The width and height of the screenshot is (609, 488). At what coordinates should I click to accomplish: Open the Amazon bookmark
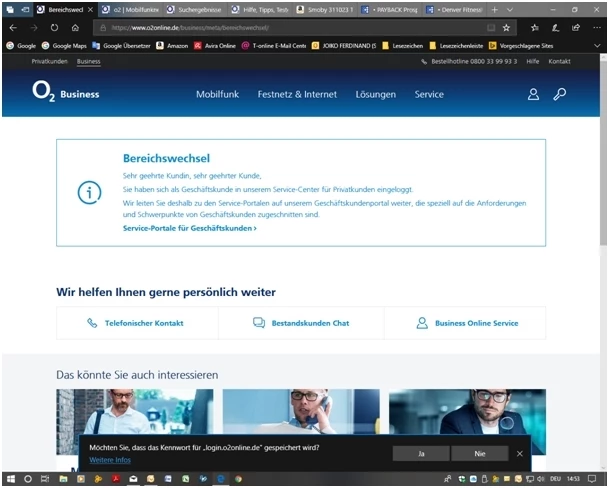click(x=172, y=46)
